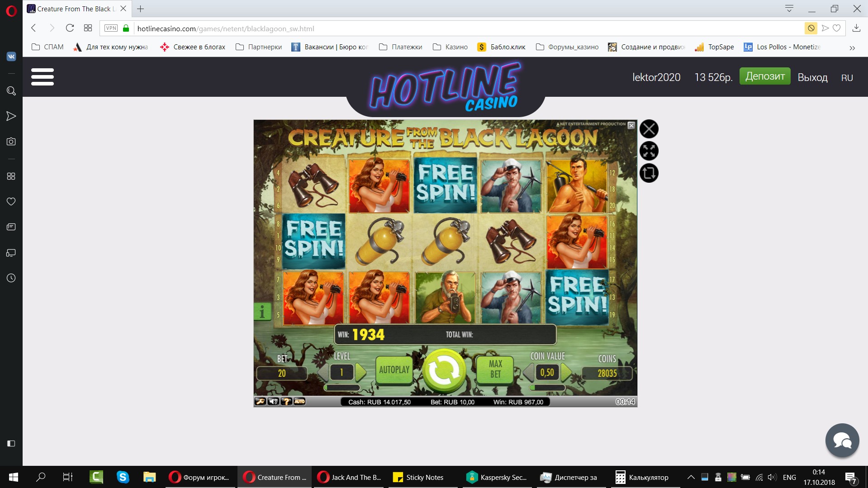Open the lektor2020 account profile

[656, 77]
